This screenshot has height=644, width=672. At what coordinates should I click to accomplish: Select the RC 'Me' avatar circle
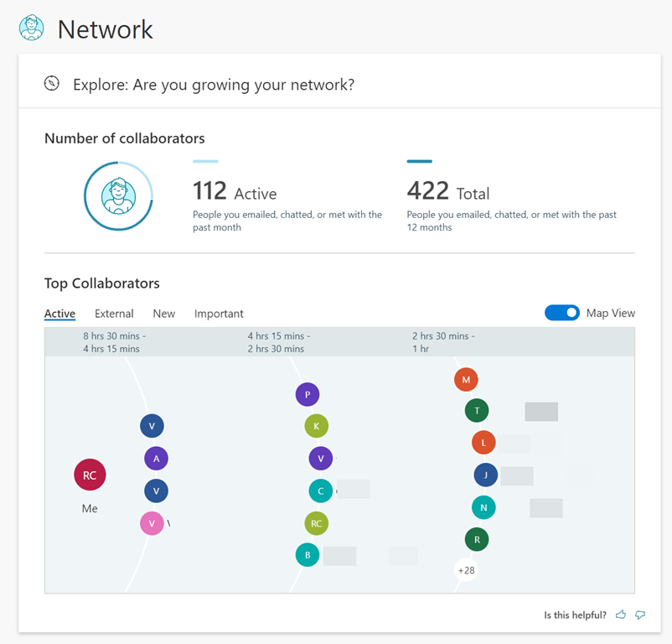[90, 475]
